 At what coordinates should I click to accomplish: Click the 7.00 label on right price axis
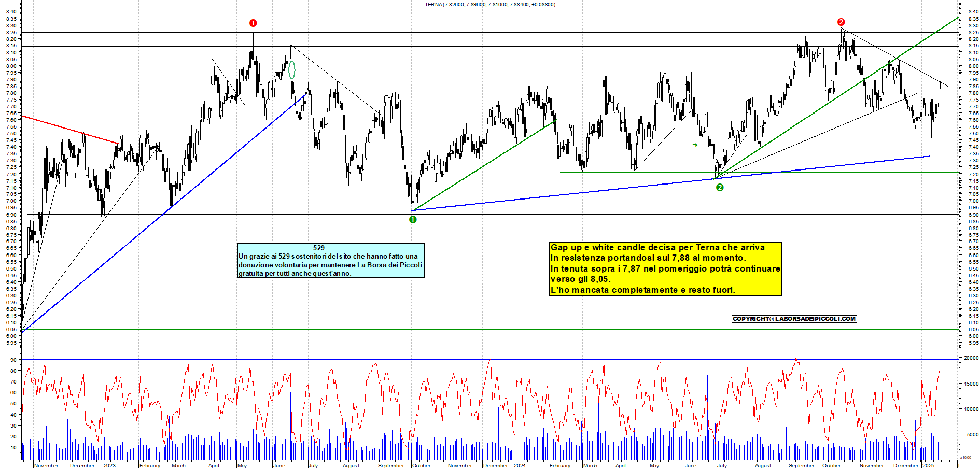coord(973,201)
